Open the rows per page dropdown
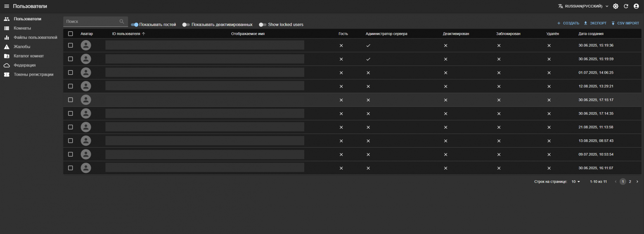Image resolution: width=644 pixels, height=234 pixels. [x=576, y=181]
